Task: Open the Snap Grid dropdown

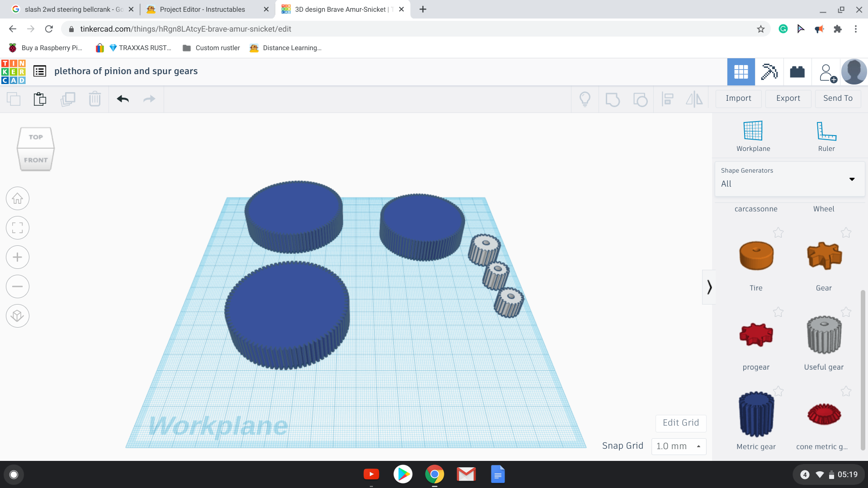Action: click(x=677, y=446)
